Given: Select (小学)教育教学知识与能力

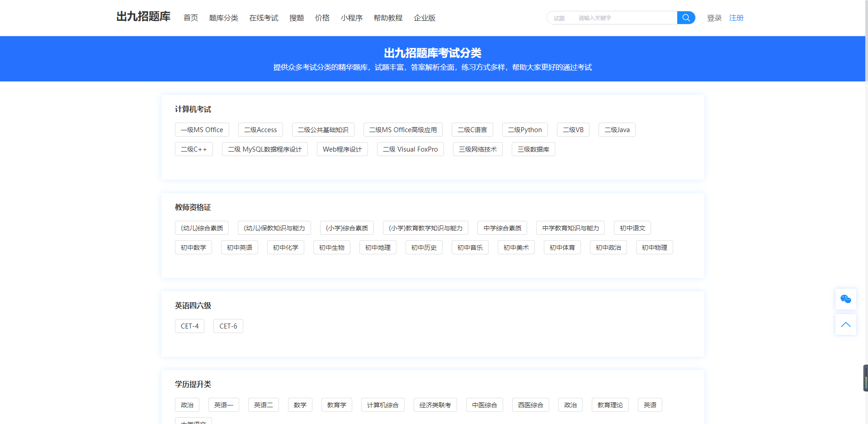Looking at the screenshot, I should (426, 228).
